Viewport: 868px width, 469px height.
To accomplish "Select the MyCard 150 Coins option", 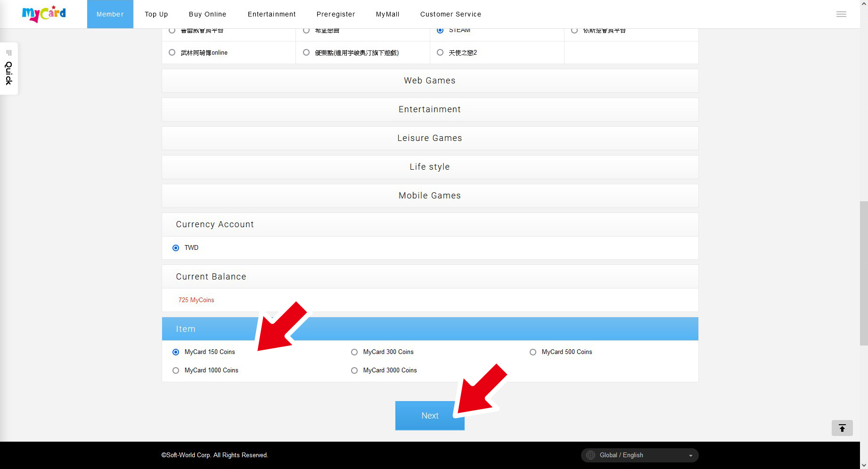I will pyautogui.click(x=176, y=352).
